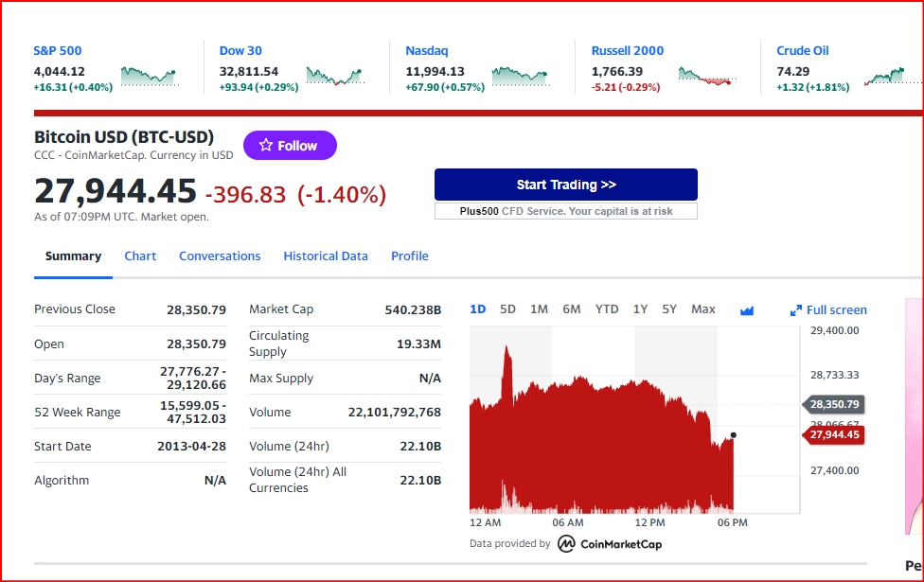Open the Nasdaq index link
Screen dimensions: 924x582
tap(427, 51)
